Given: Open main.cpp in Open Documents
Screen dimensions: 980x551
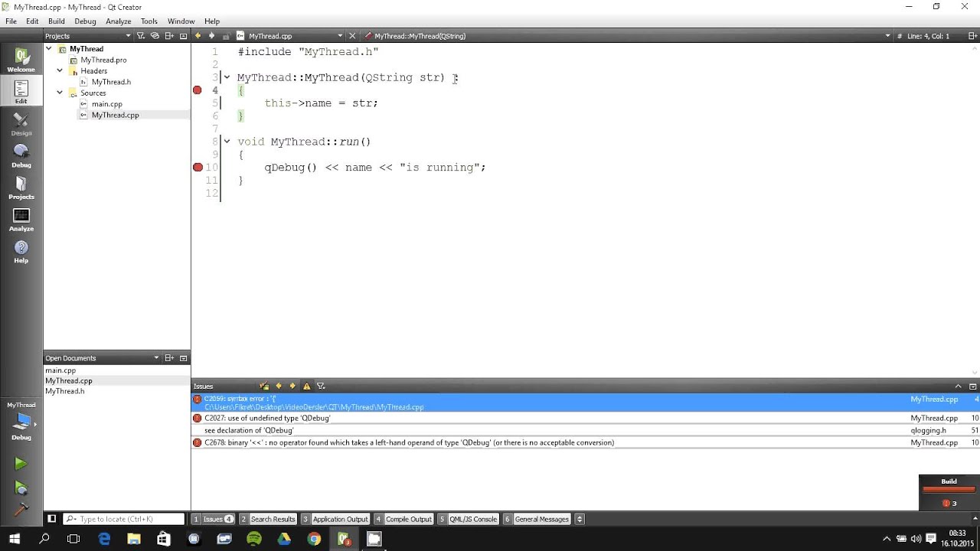Looking at the screenshot, I should [x=60, y=370].
